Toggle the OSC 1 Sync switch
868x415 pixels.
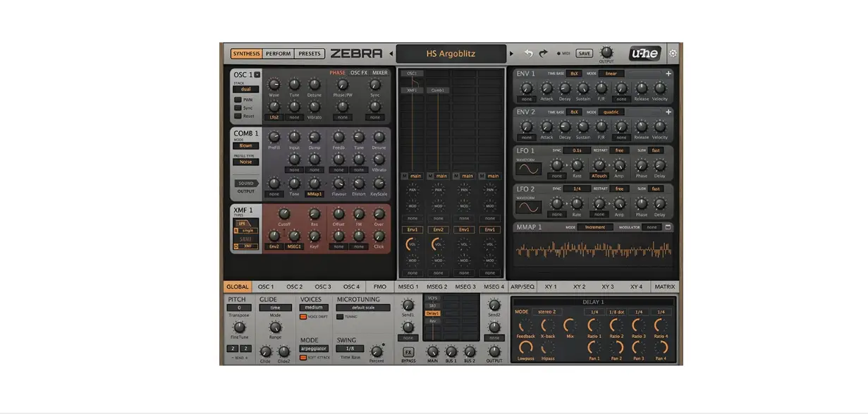(x=238, y=108)
